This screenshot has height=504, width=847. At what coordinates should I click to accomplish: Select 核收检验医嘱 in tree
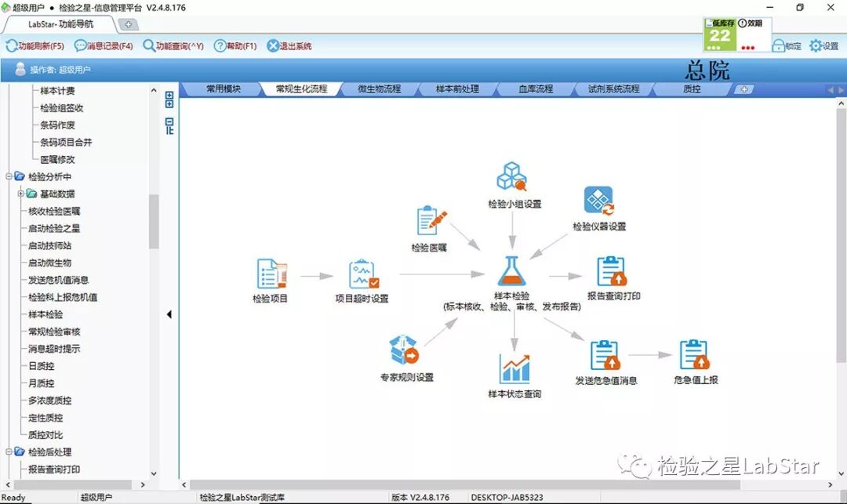pyautogui.click(x=54, y=211)
